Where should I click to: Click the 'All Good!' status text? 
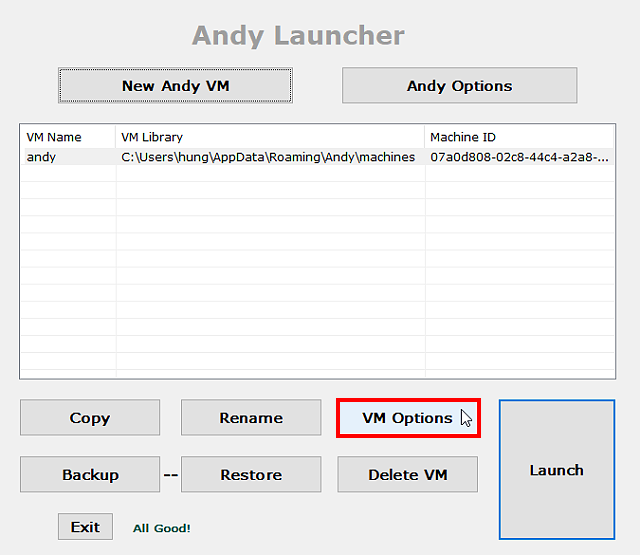pyautogui.click(x=162, y=528)
